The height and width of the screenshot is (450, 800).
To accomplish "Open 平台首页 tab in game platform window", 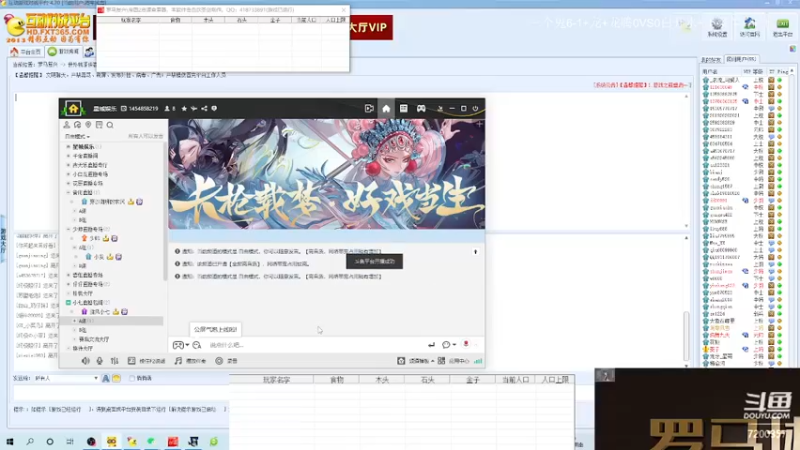I will (26, 52).
